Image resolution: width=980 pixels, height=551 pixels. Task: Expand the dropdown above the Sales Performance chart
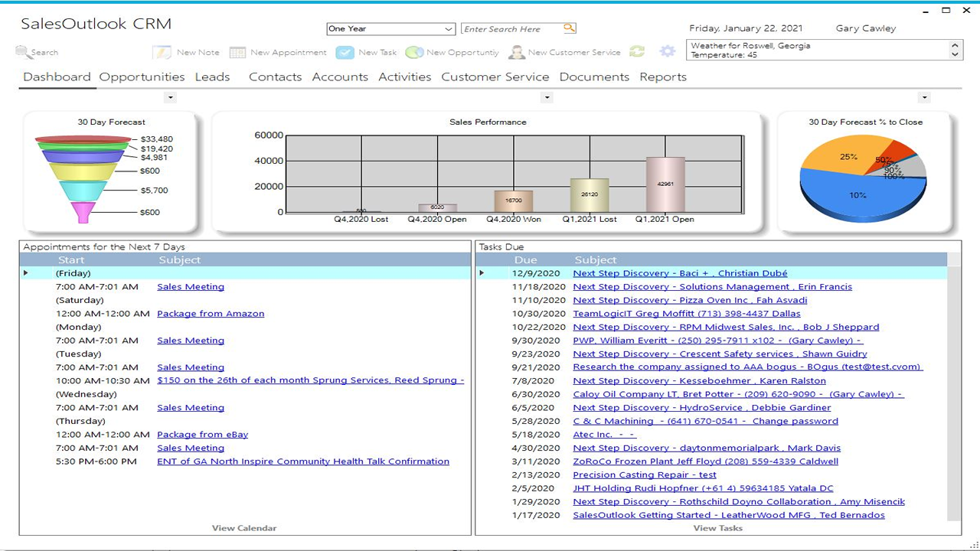pos(547,97)
